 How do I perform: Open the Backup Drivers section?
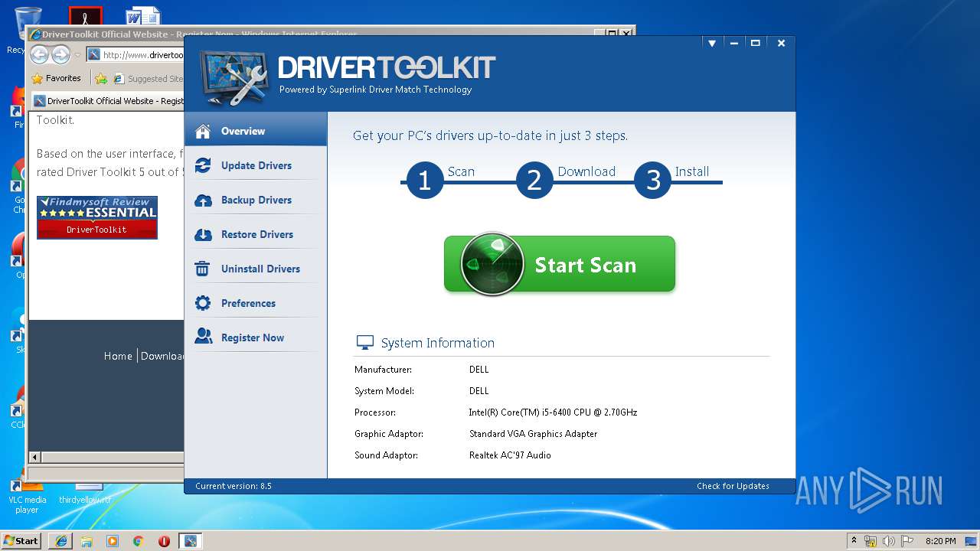click(x=256, y=200)
